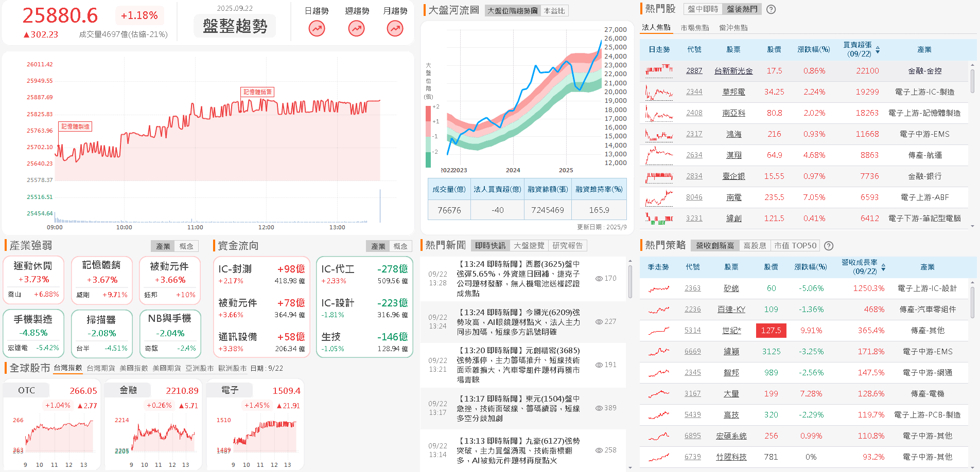
Task: Switch to 當沖焦點 tab
Action: pos(733,28)
